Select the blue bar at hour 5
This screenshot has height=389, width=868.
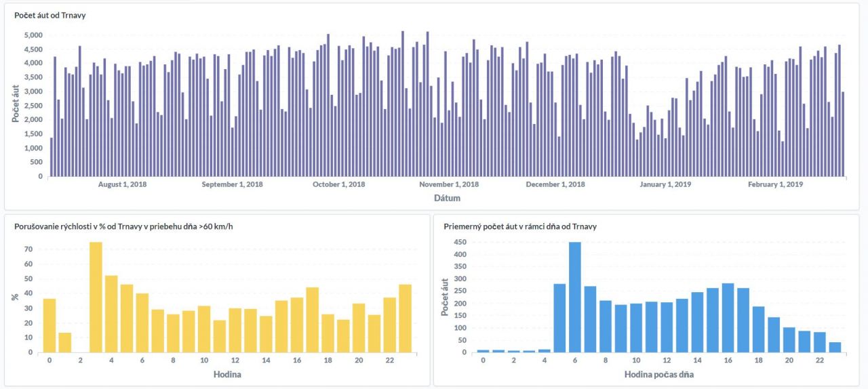(x=559, y=318)
